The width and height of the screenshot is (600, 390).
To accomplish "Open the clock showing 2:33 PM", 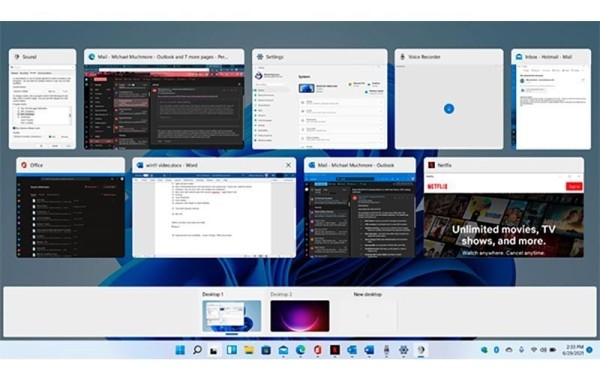I will 572,350.
